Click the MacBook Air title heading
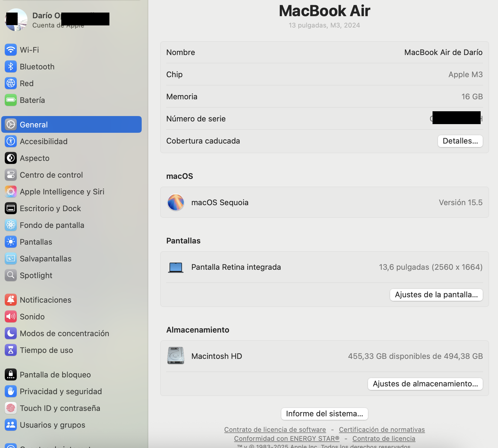Screen dimensions: 498x448 (325, 11)
